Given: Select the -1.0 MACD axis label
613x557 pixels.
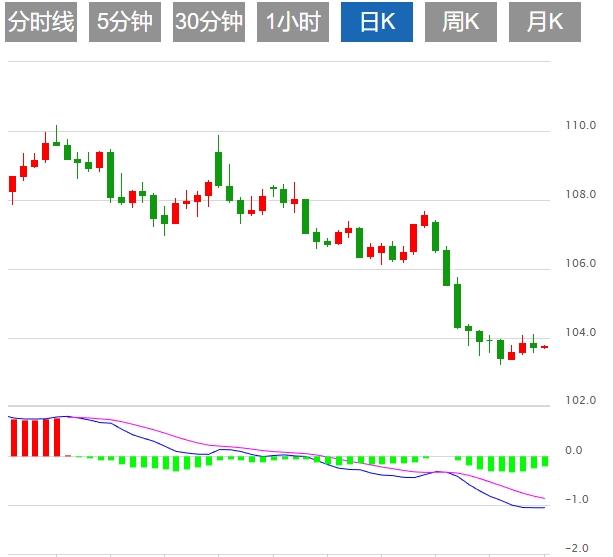Looking at the screenshot, I should tap(577, 500).
